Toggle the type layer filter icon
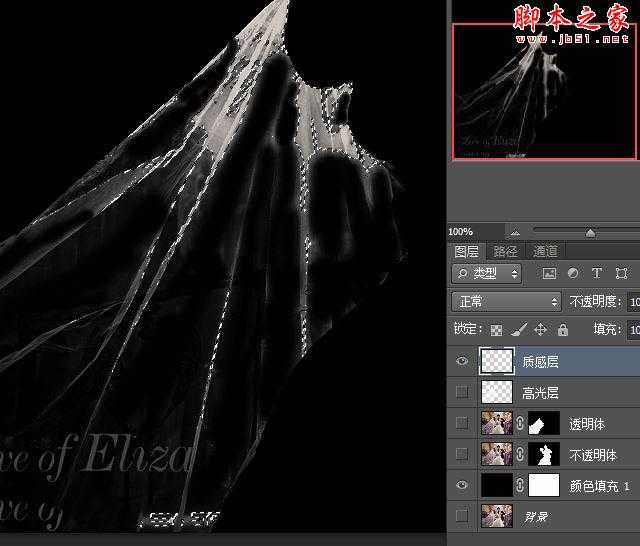 coord(597,273)
